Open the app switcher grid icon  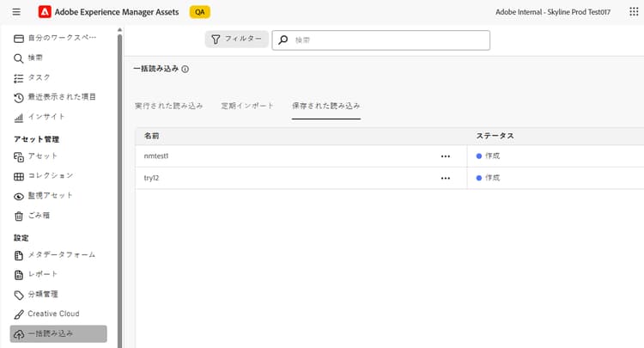[x=634, y=11]
